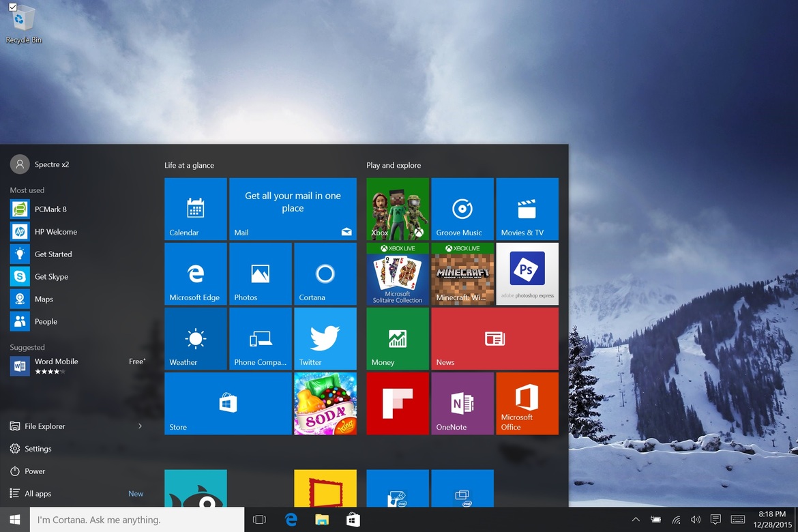The height and width of the screenshot is (532, 798).
Task: Open the Microsoft Office tile
Action: point(527,403)
